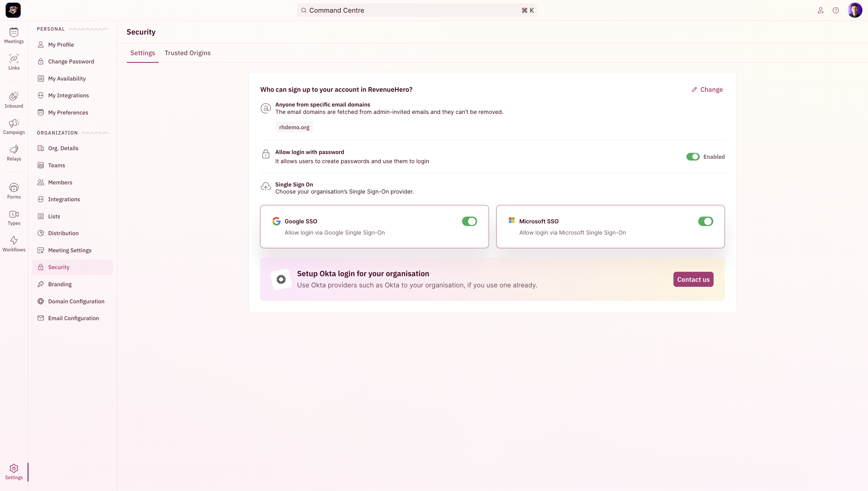Open Domain Configuration page
The width and height of the screenshot is (868, 491).
[x=73, y=302]
